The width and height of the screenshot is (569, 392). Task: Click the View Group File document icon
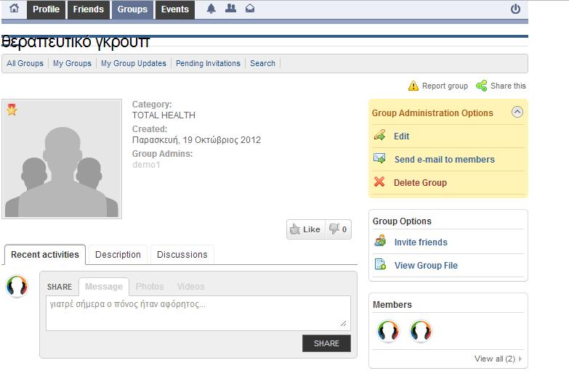(380, 264)
